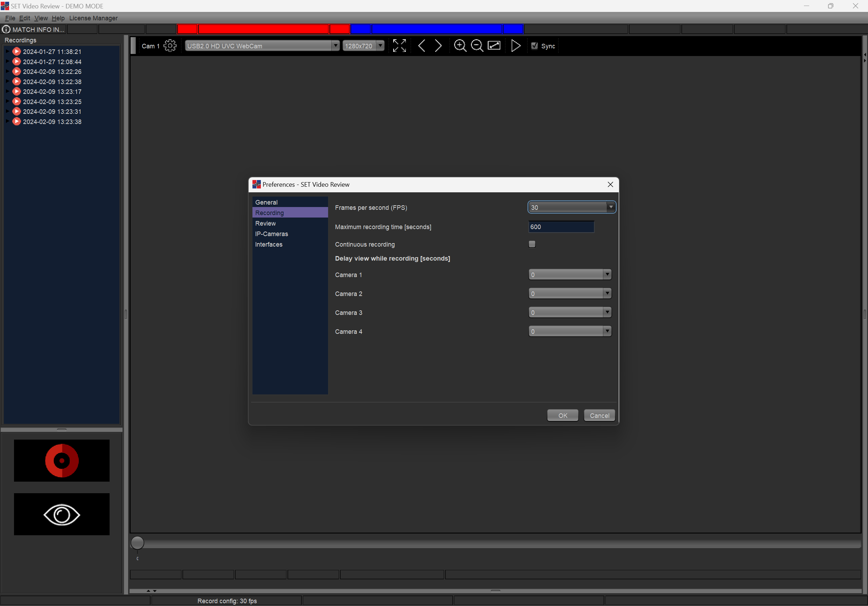Enable the Continuous recording checkbox
The image size is (868, 606).
[x=532, y=244]
